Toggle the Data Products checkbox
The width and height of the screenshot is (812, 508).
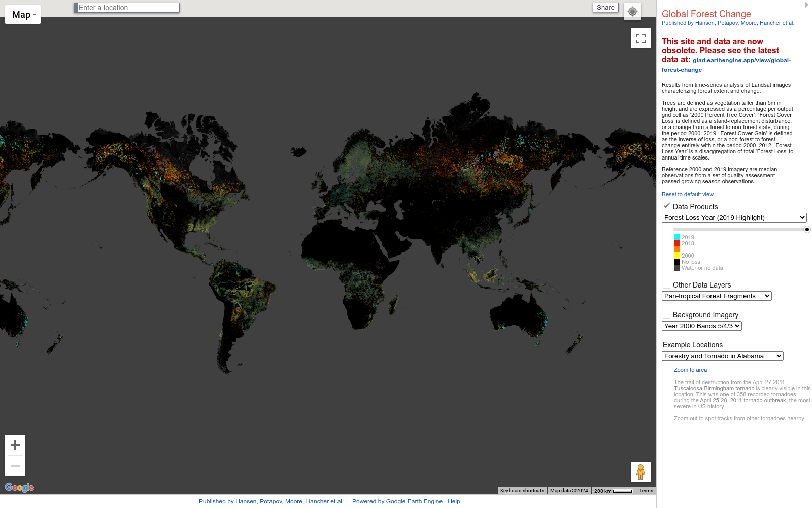[x=666, y=206]
